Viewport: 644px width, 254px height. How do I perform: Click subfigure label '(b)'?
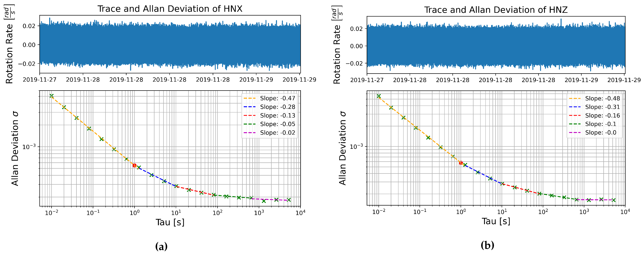click(487, 245)
